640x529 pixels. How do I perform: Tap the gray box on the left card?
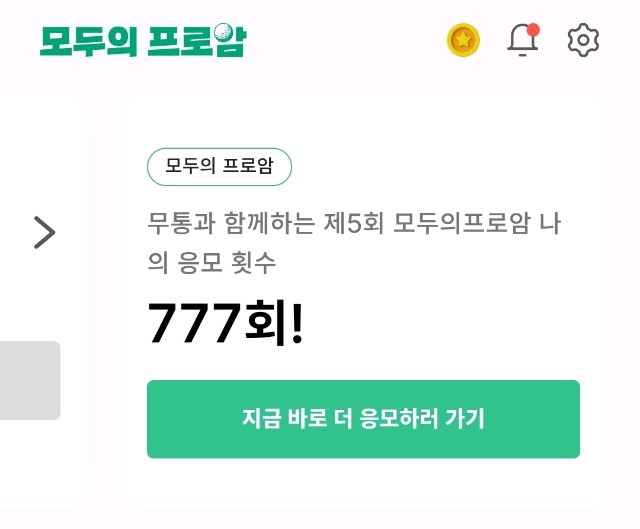(30, 380)
